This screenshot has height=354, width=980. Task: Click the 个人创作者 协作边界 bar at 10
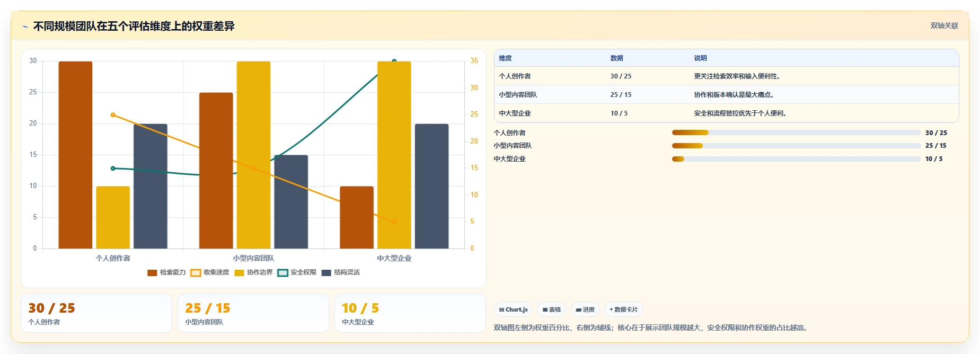(113, 217)
